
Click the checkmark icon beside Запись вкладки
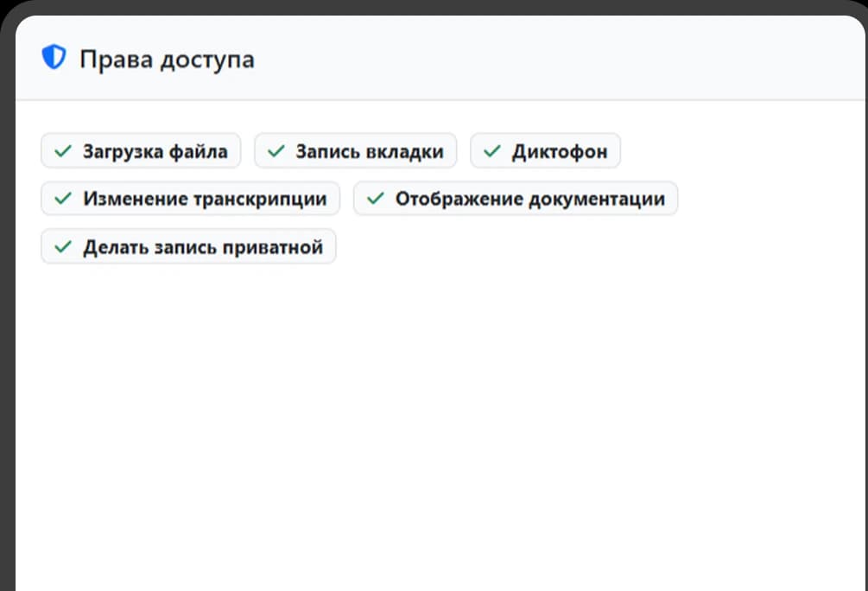pos(276,151)
